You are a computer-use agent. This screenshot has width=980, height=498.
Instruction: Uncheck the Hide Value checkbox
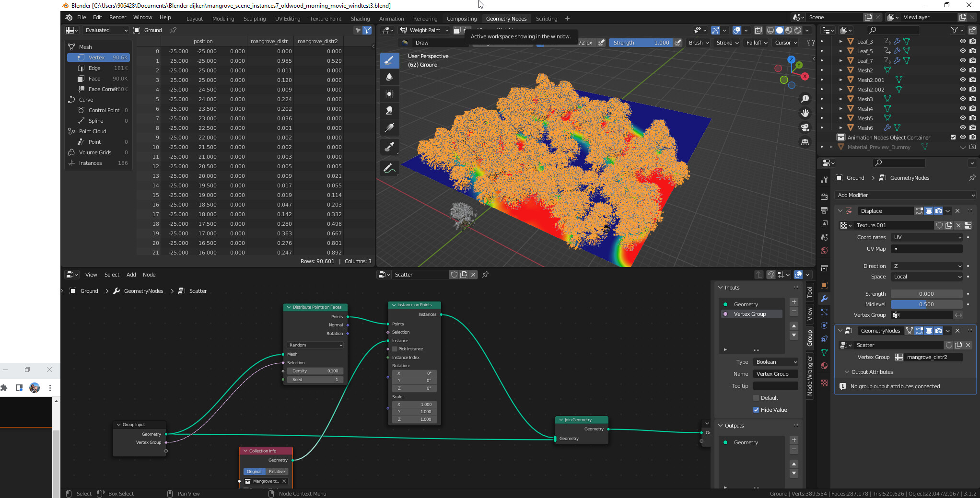[757, 409]
